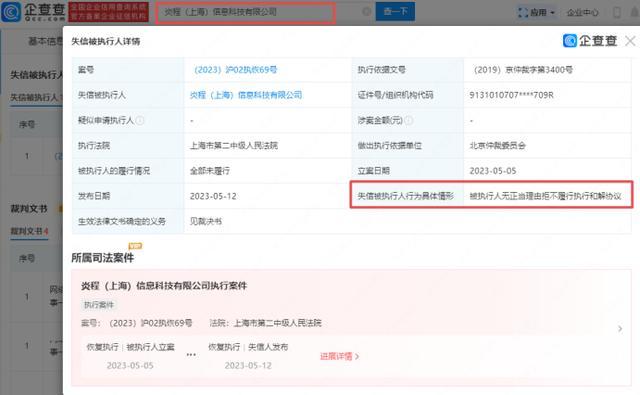Image resolution: width=640 pixels, height=395 pixels.
Task: Open 企业中心 in the top bar
Action: tap(582, 13)
